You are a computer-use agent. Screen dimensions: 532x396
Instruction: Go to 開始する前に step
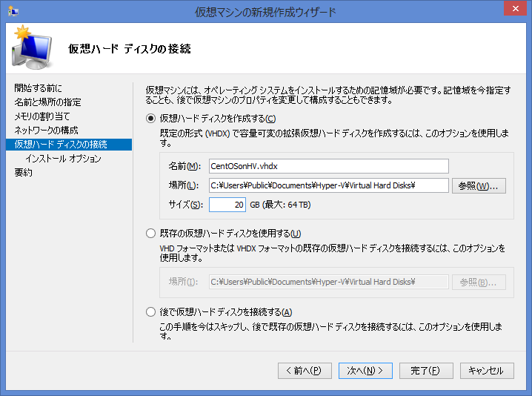[38, 88]
